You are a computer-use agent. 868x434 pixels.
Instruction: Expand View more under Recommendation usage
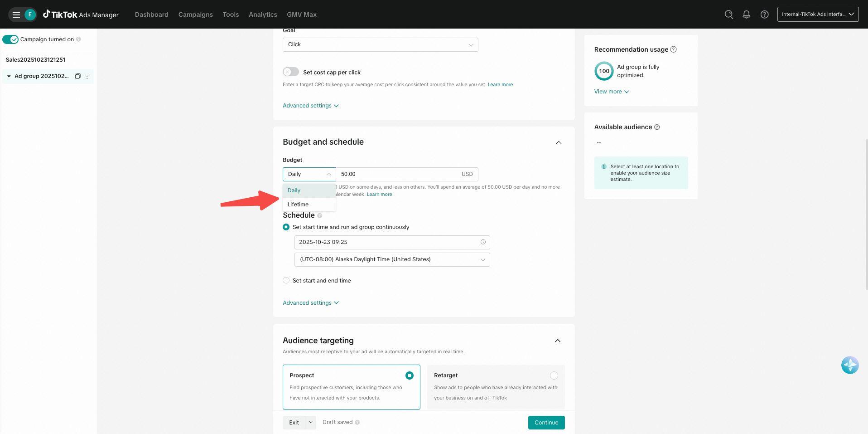[x=611, y=92]
